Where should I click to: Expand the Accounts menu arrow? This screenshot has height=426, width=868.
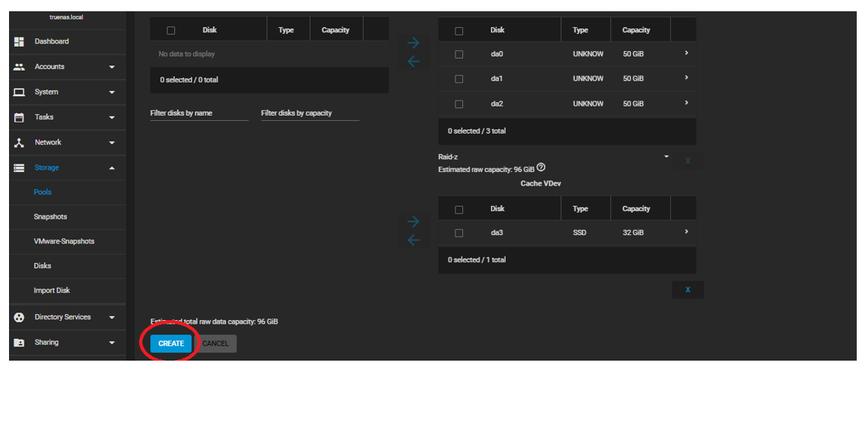(x=112, y=67)
